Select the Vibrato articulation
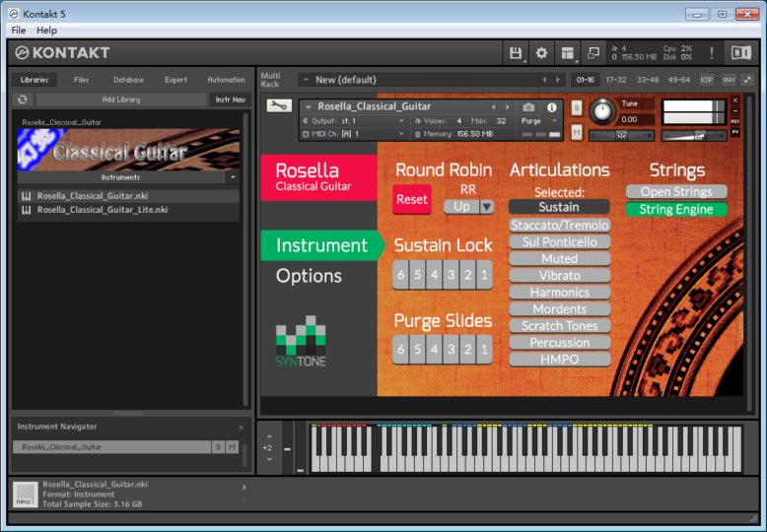 (559, 276)
